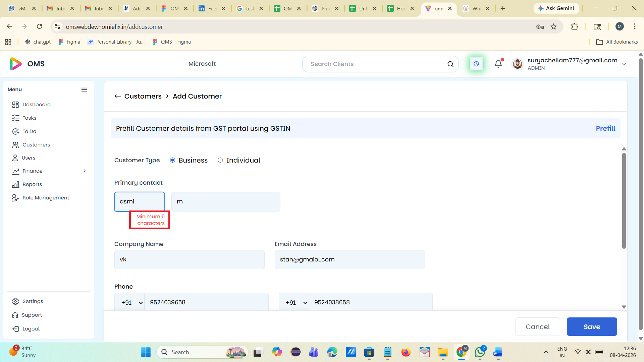644x362 pixels.
Task: Expand the Finance submenu chevron
Action: tap(85, 171)
